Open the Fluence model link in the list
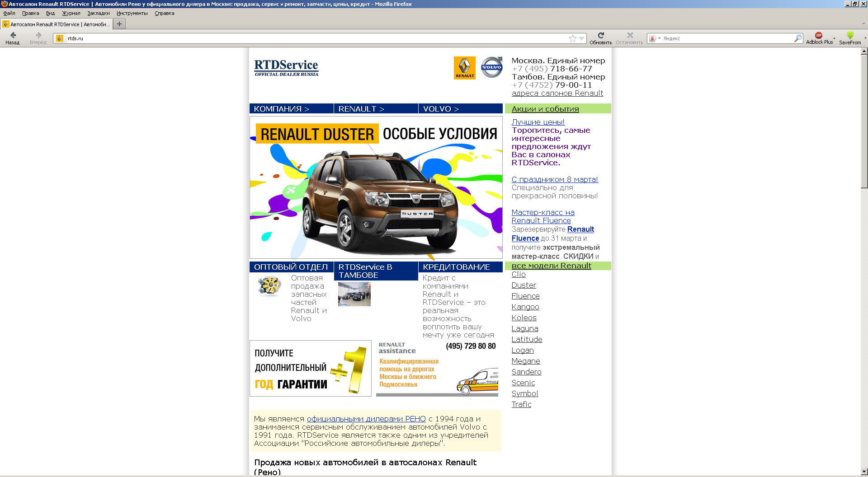Image resolution: width=868 pixels, height=477 pixels. coord(525,296)
